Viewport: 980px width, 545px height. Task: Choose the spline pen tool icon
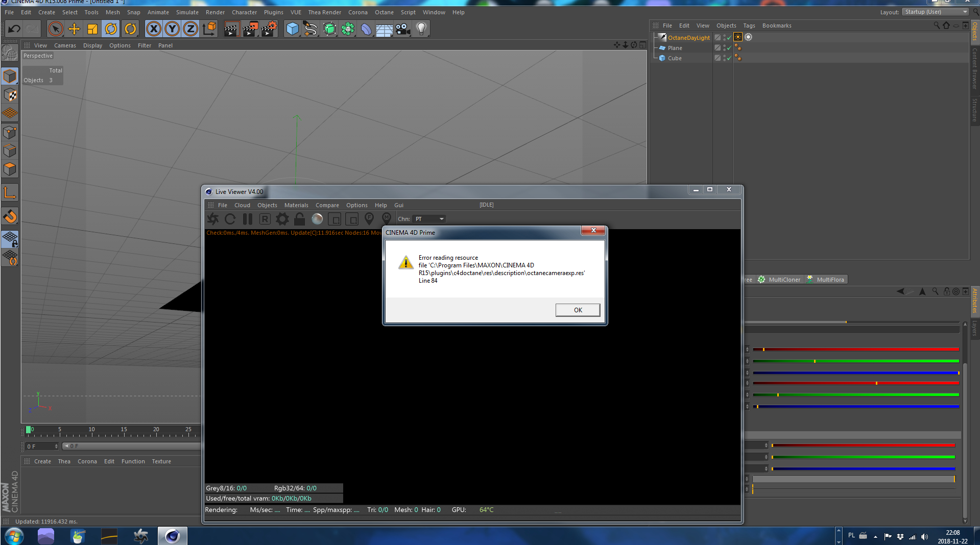tap(310, 29)
